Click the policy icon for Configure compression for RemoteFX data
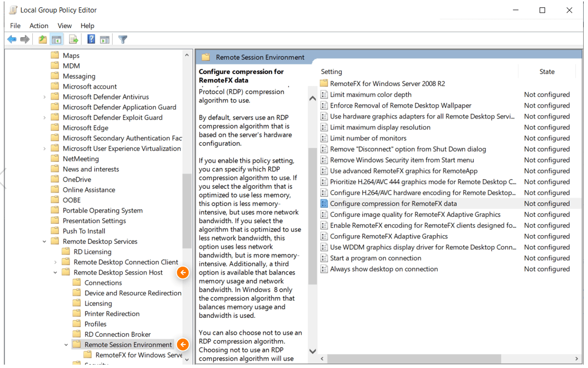 point(324,204)
